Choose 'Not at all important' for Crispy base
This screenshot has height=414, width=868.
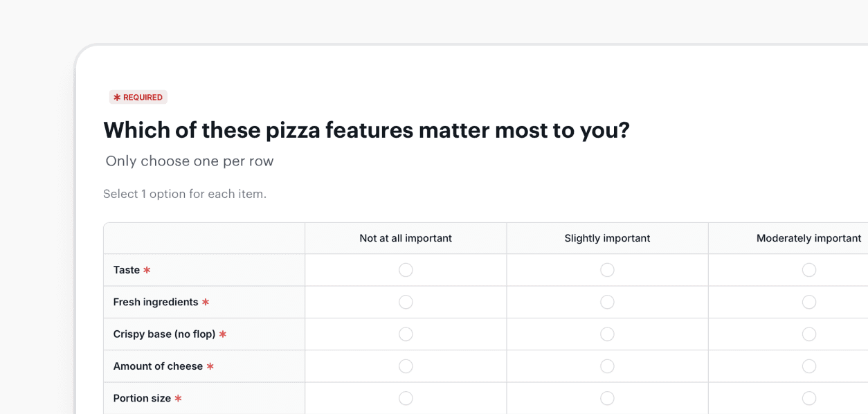point(406,334)
